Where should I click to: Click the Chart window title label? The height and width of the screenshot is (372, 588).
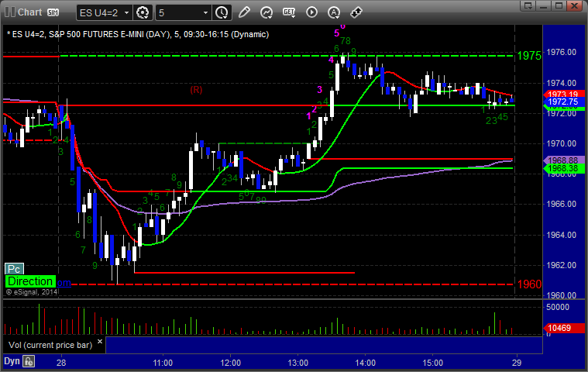(30, 12)
